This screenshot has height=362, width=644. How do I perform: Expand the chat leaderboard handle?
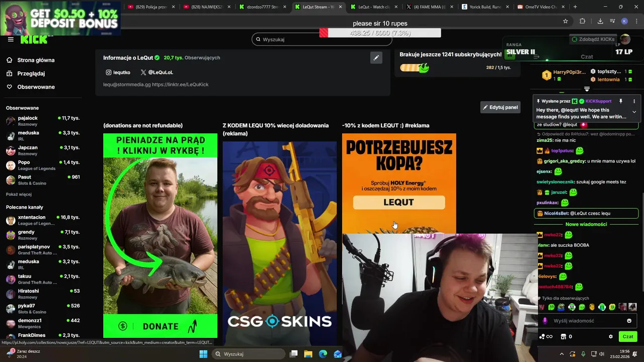[587, 89]
